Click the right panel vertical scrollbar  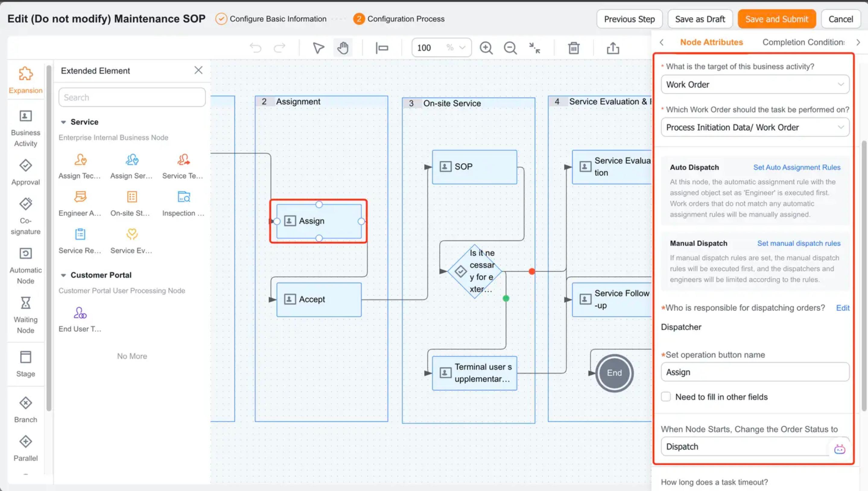pyautogui.click(x=863, y=276)
